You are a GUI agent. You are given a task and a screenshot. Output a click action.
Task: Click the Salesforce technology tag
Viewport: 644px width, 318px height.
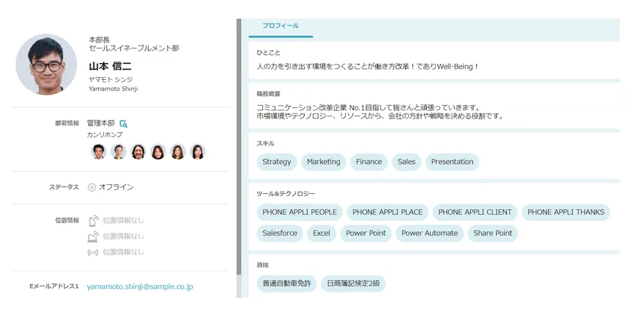point(279,233)
